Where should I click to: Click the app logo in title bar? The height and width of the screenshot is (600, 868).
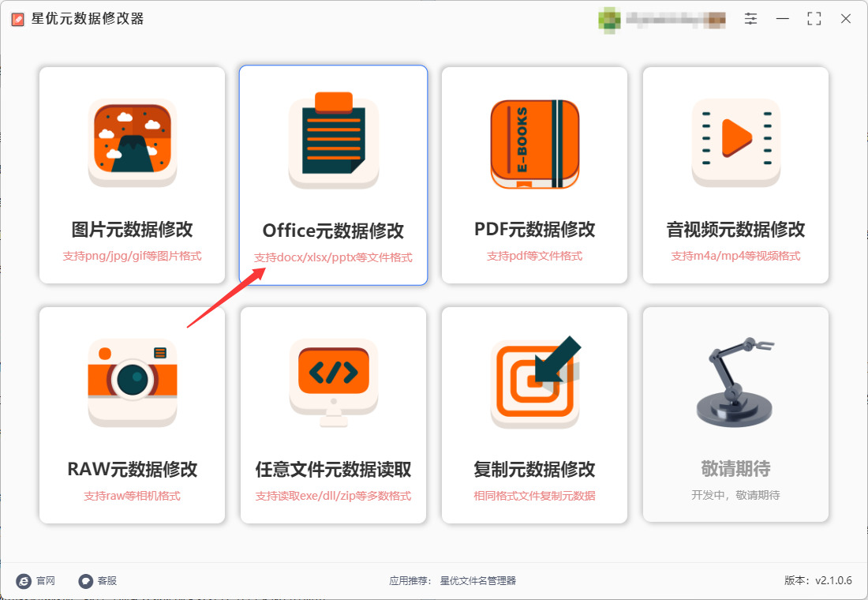click(17, 20)
